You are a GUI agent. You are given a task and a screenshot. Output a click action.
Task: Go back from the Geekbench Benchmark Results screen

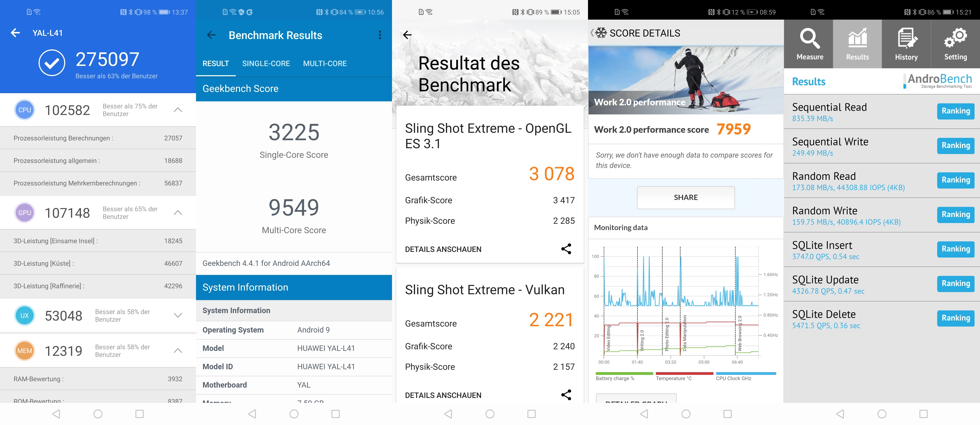[211, 35]
